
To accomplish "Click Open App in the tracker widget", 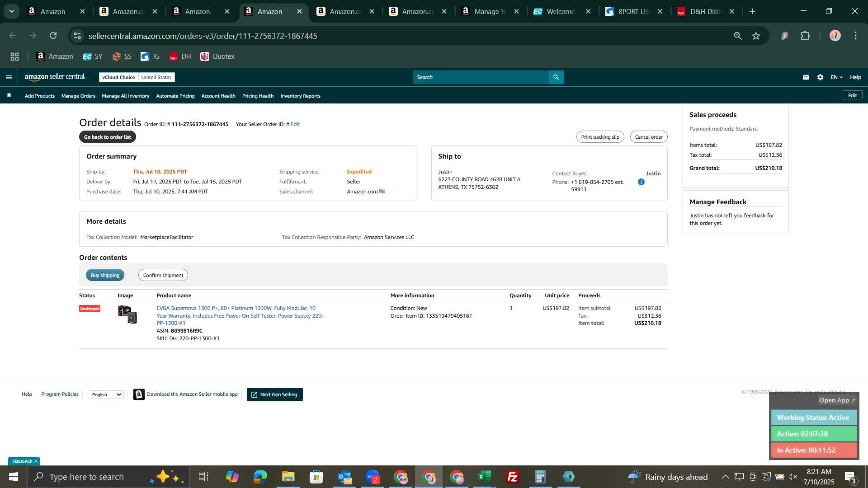I will [837, 400].
